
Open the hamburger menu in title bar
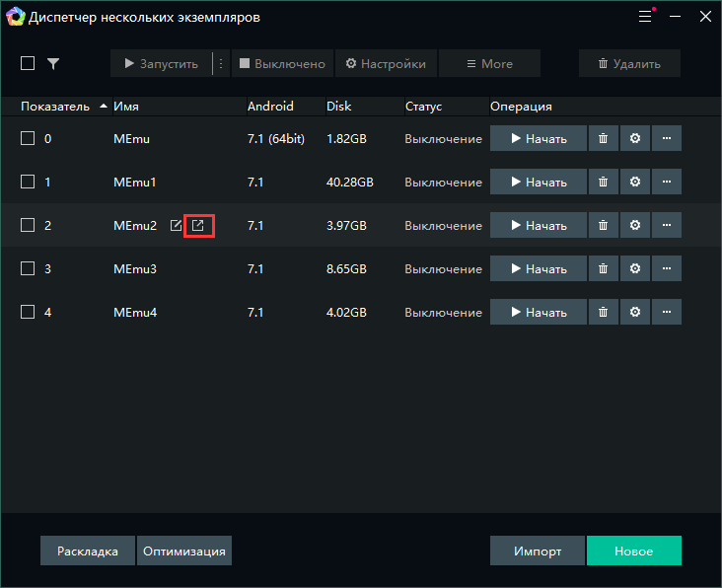645,17
